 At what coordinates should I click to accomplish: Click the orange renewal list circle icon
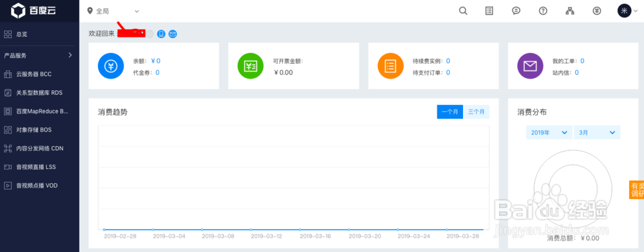[391, 66]
